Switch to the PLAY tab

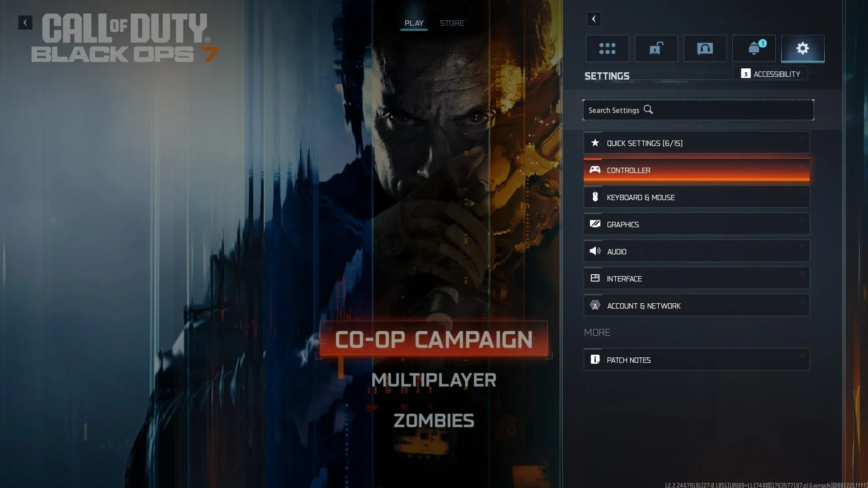point(414,23)
